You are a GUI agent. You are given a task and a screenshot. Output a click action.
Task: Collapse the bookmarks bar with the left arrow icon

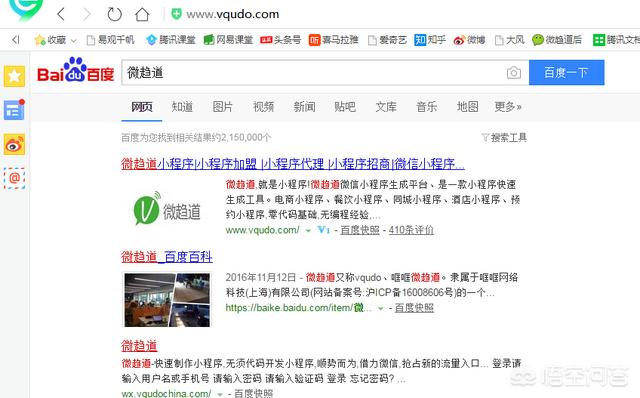coord(16,40)
